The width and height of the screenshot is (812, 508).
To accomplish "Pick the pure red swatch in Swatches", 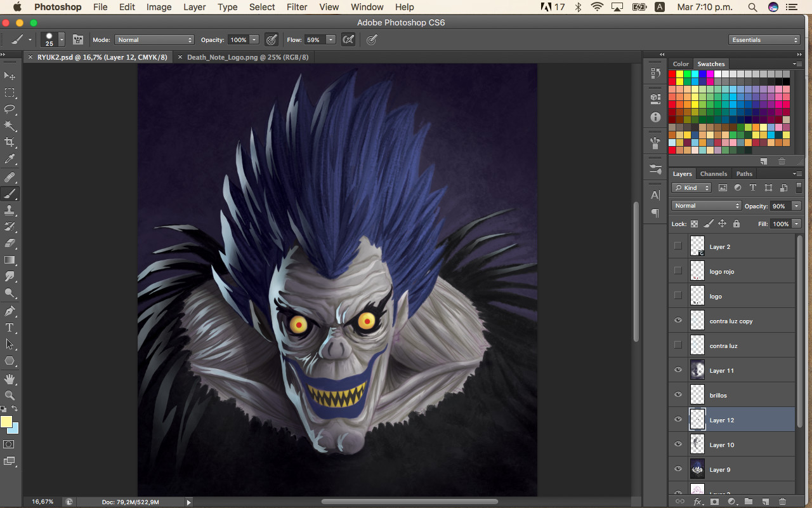I will (x=672, y=74).
